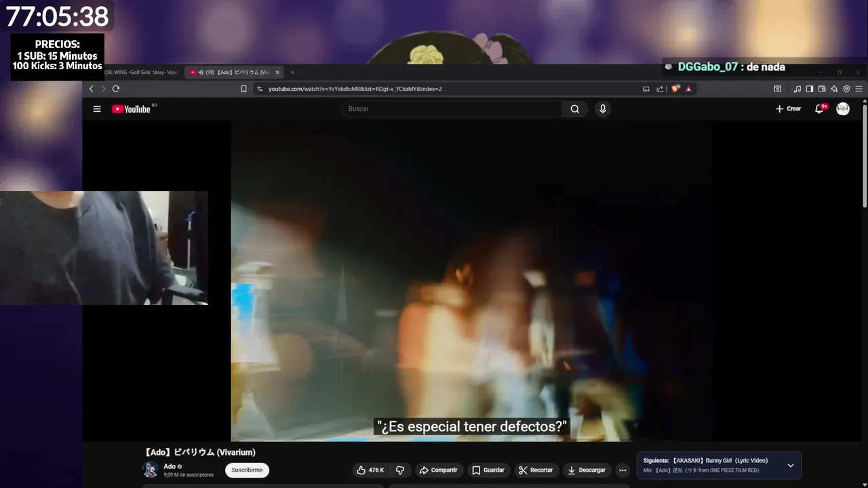Bookmark this page with the bookmark icon
Image resolution: width=868 pixels, height=488 pixels.
[x=243, y=89]
